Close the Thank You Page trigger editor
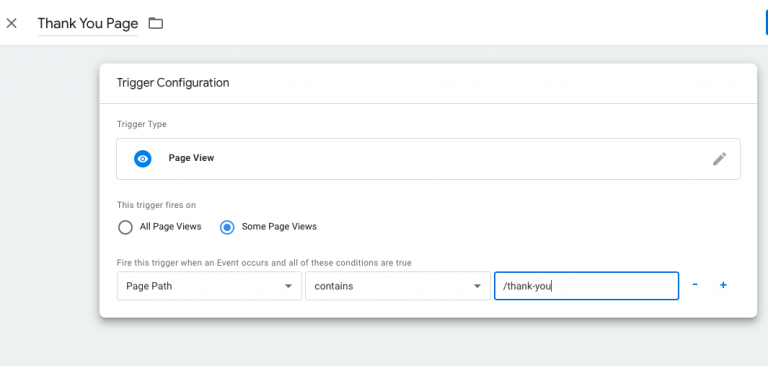The width and height of the screenshot is (768, 366). (x=11, y=23)
